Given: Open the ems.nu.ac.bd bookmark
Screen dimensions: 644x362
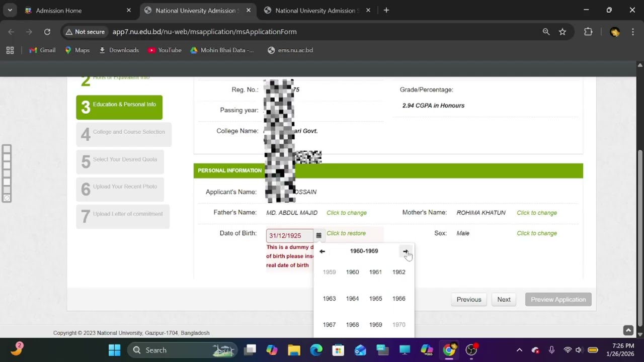Looking at the screenshot, I should 290,50.
